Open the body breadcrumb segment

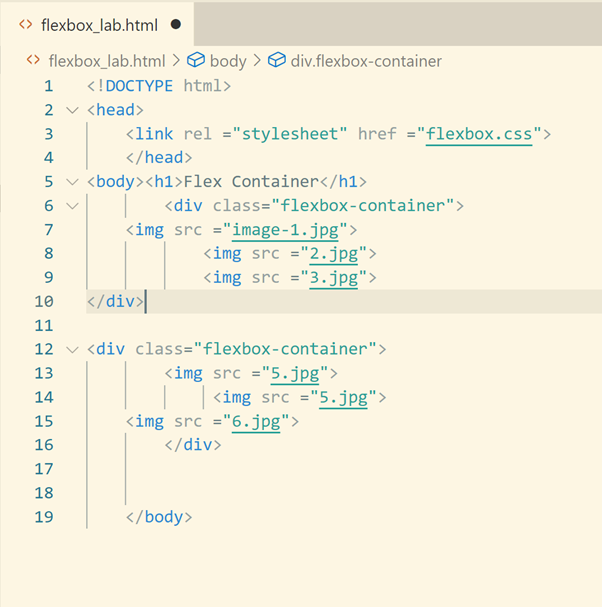(227, 61)
